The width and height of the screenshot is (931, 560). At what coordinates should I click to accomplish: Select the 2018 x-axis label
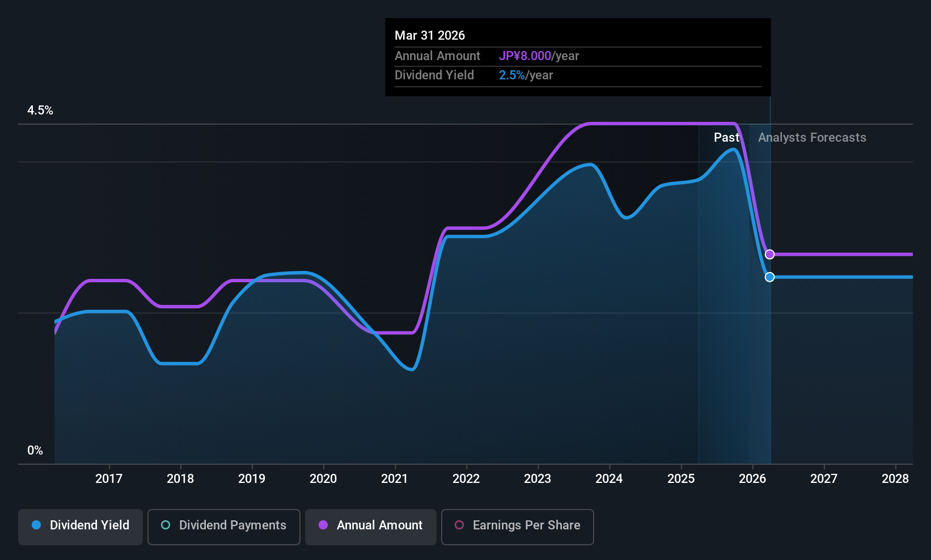pyautogui.click(x=180, y=479)
